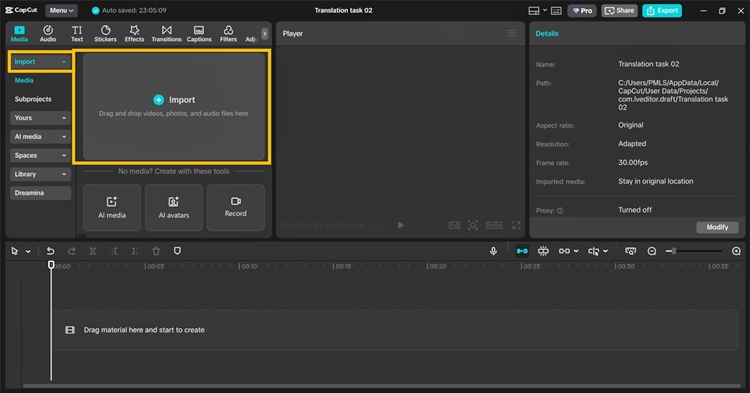The image size is (750, 393).
Task: Undo the last action
Action: tap(50, 251)
